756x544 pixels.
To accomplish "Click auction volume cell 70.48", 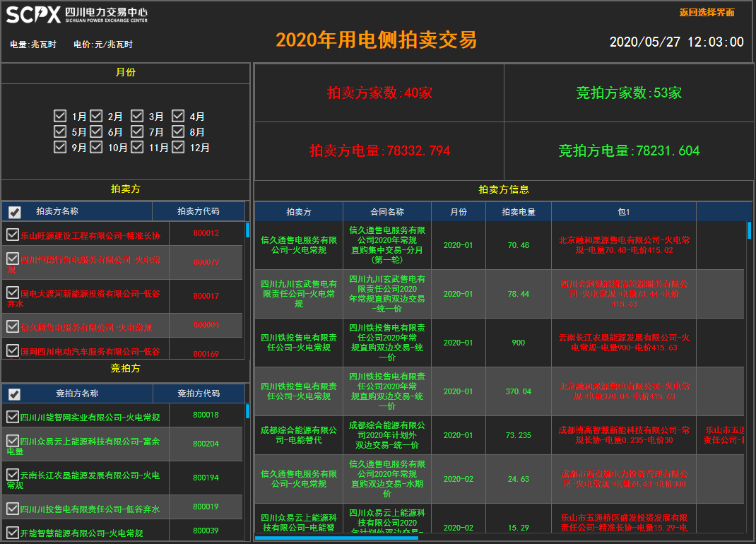I will tap(519, 245).
